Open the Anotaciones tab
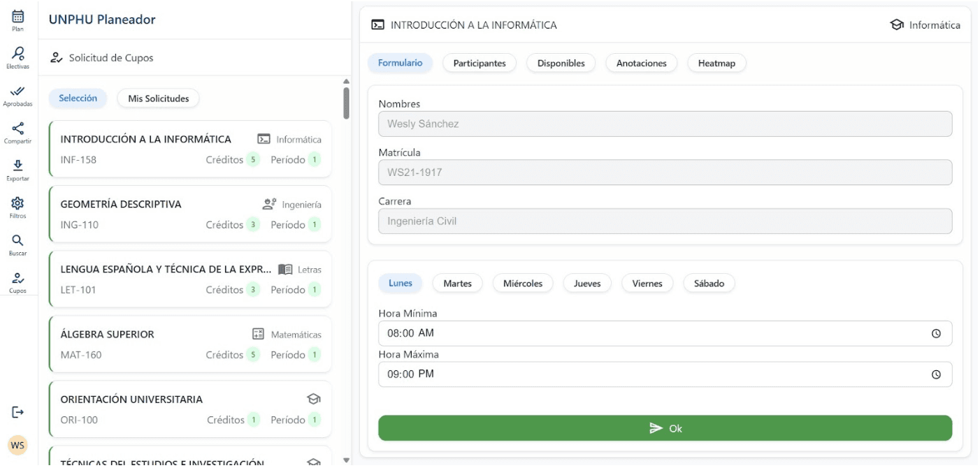The image size is (980, 468). pos(642,63)
